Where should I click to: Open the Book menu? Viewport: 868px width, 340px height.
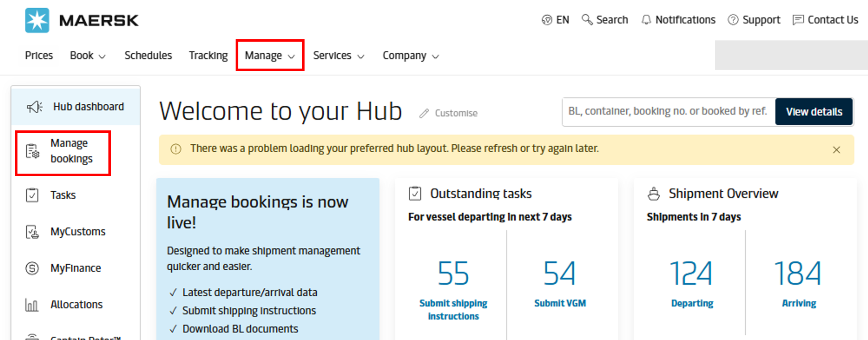88,56
